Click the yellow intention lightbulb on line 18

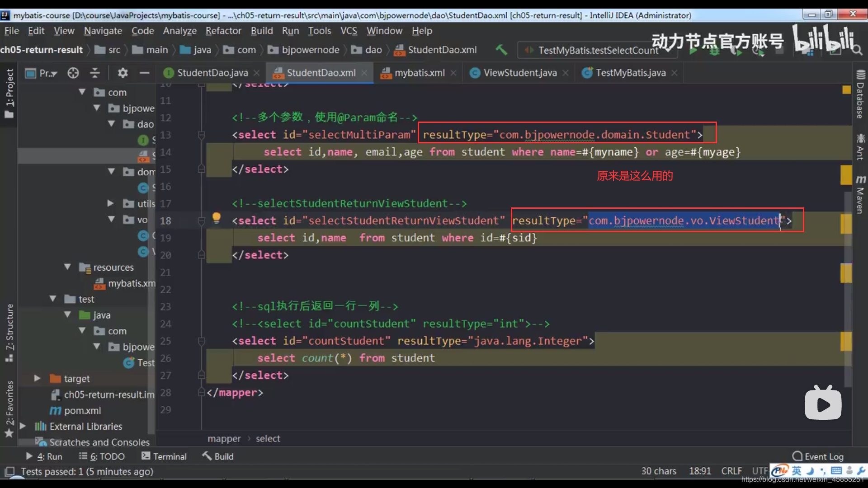tap(217, 218)
